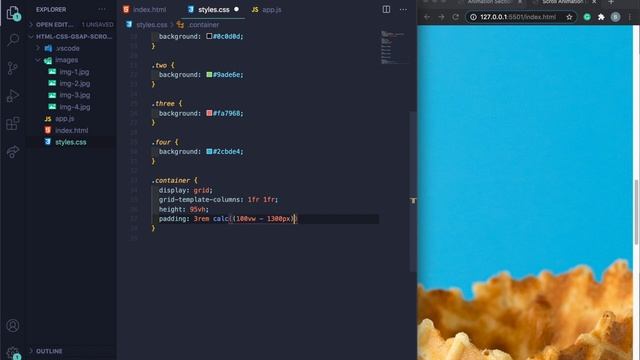640x360 pixels.
Task: Click styles.css in the breadcrumb
Action: pos(151,25)
